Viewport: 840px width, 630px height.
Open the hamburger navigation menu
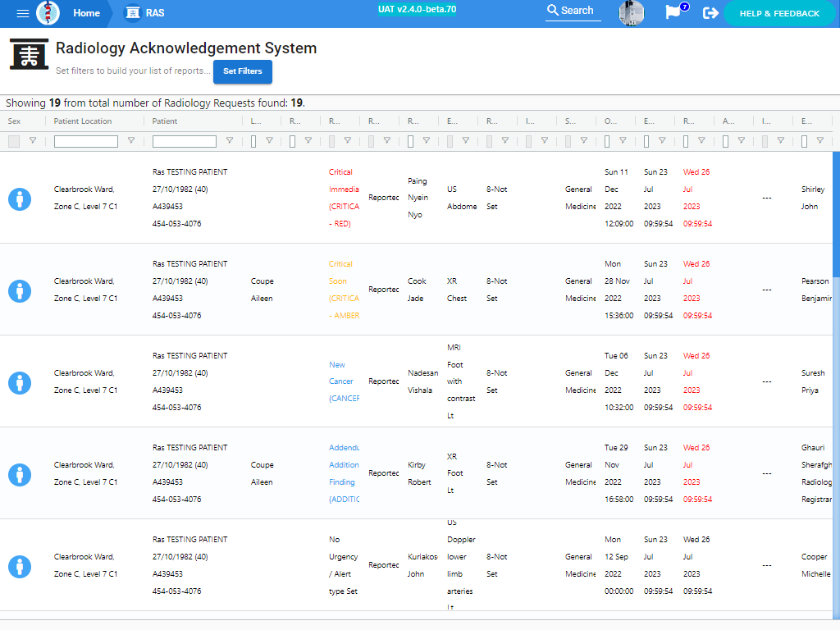[22, 13]
